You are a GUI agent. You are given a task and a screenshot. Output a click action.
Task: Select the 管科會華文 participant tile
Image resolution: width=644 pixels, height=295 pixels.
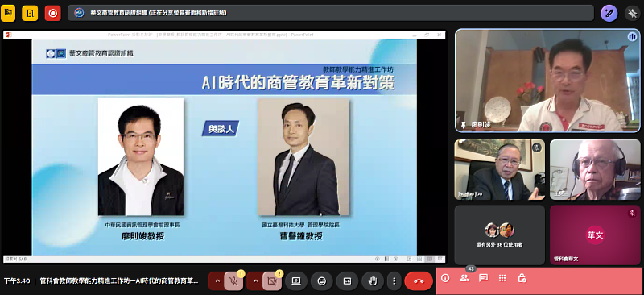(x=595, y=235)
